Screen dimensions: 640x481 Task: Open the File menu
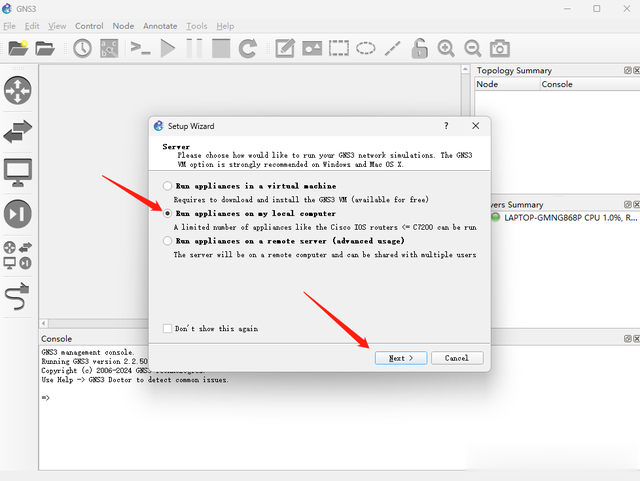point(9,26)
